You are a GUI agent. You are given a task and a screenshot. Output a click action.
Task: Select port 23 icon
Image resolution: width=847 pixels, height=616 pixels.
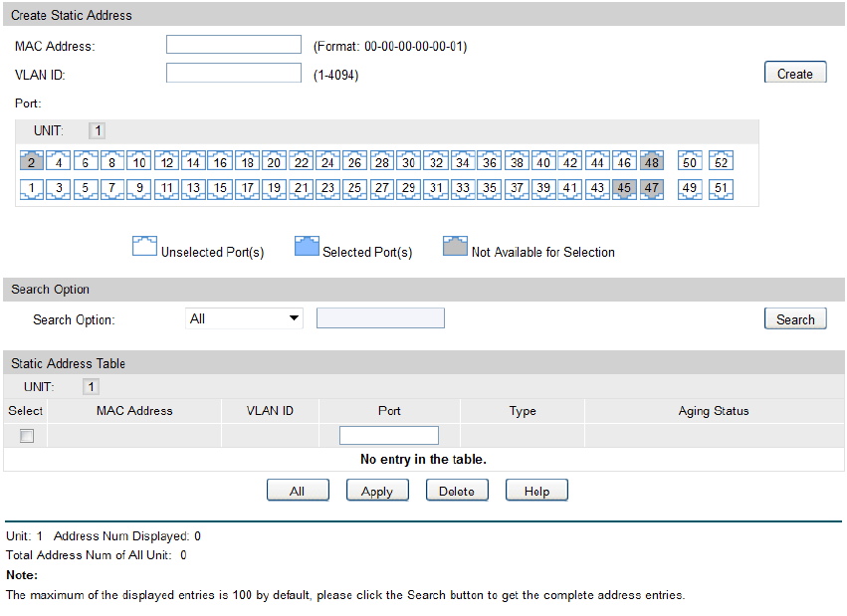pos(327,189)
